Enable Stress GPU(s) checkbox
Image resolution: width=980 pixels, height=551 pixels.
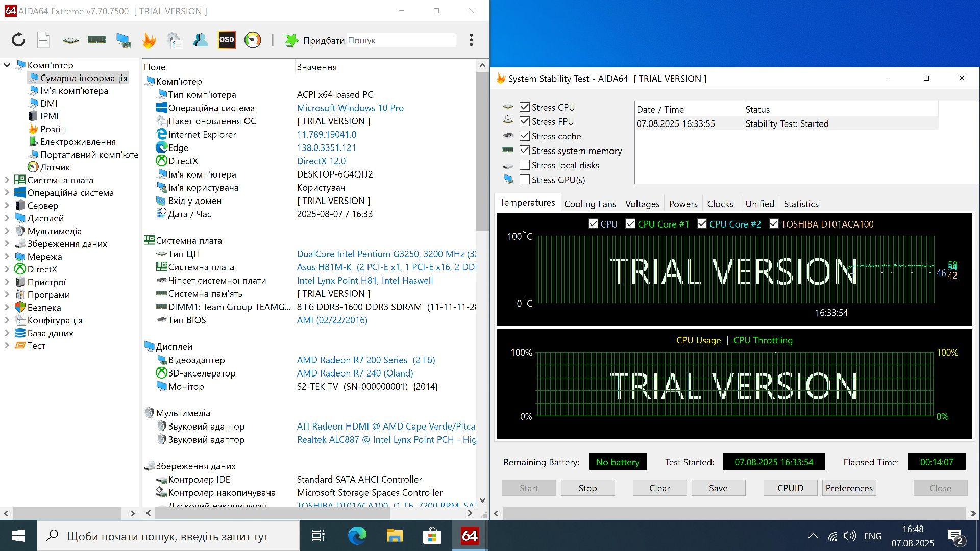pos(524,179)
